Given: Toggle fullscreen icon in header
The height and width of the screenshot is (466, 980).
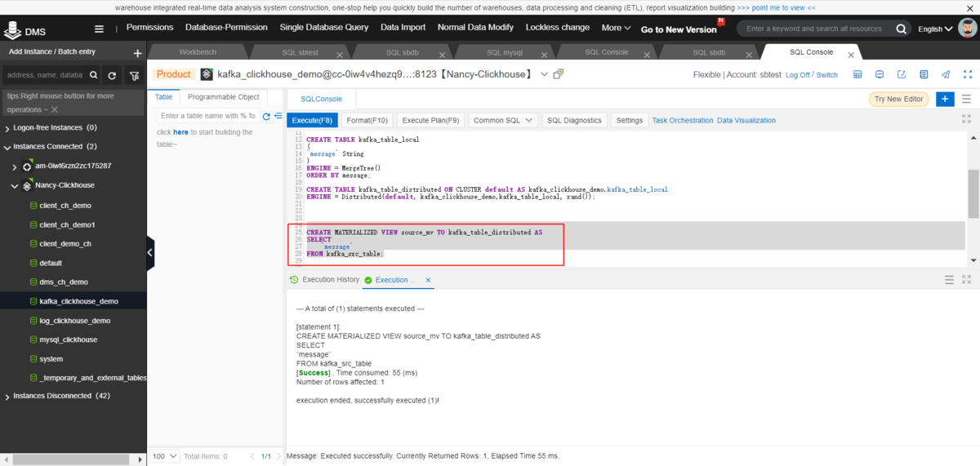Looking at the screenshot, I should pos(968,74).
